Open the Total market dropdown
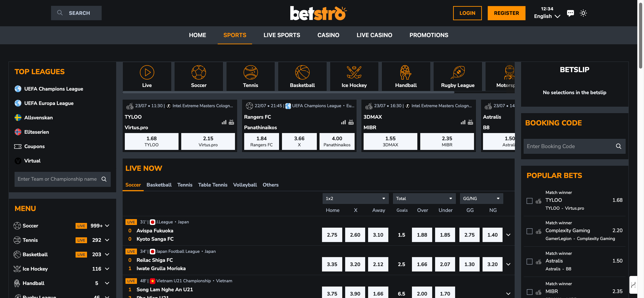 point(424,199)
